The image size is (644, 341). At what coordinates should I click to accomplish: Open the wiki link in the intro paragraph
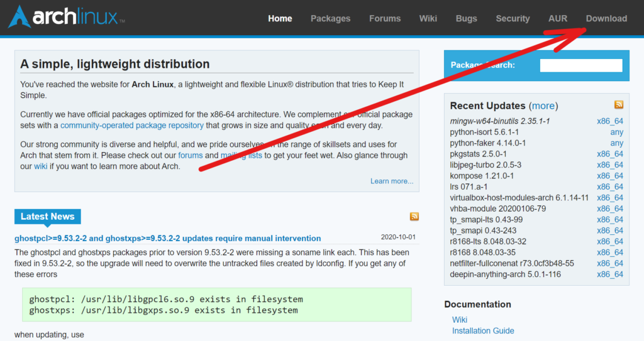pos(40,166)
